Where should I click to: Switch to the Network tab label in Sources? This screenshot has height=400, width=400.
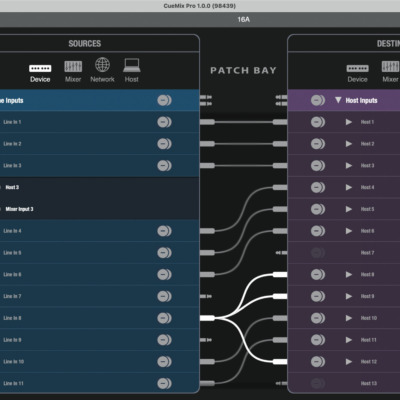coord(102,79)
